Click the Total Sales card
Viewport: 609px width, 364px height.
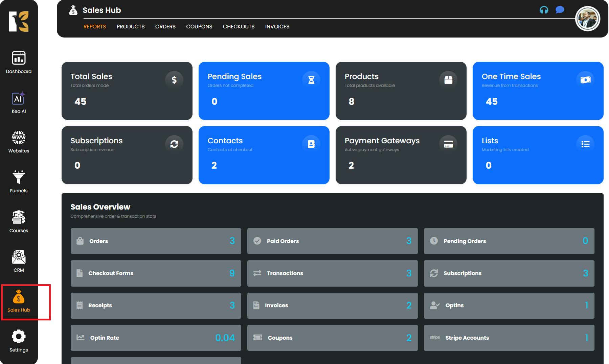click(127, 91)
